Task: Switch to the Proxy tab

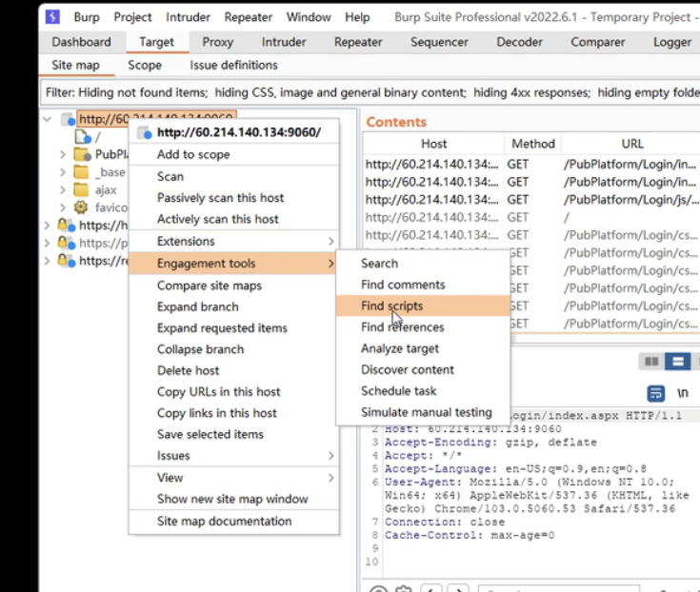Action: tap(218, 42)
